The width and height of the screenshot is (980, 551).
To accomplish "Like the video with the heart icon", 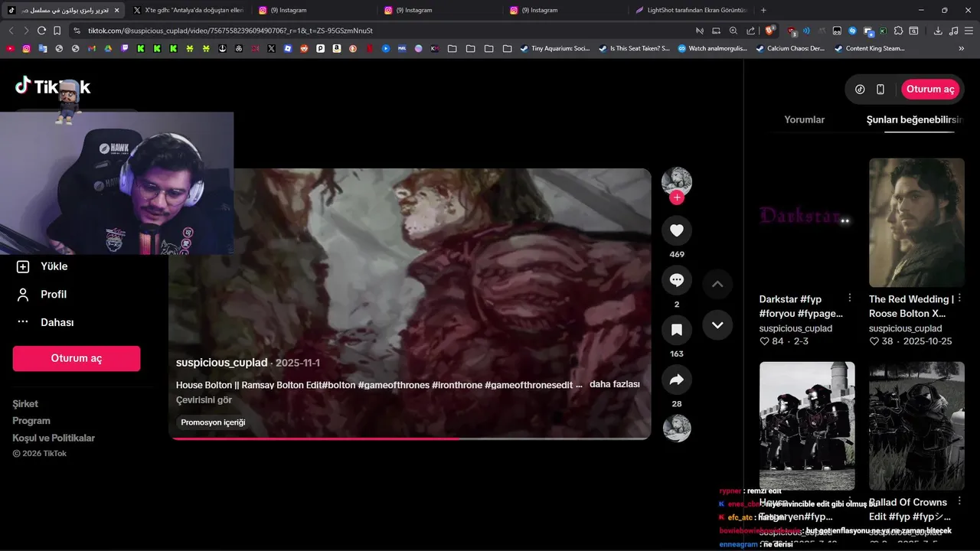I will pyautogui.click(x=677, y=230).
